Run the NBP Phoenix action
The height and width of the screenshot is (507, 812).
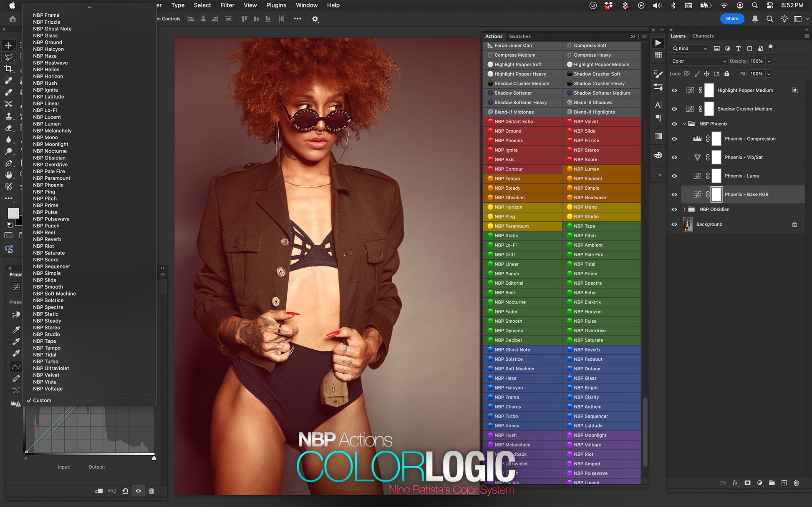click(x=508, y=141)
